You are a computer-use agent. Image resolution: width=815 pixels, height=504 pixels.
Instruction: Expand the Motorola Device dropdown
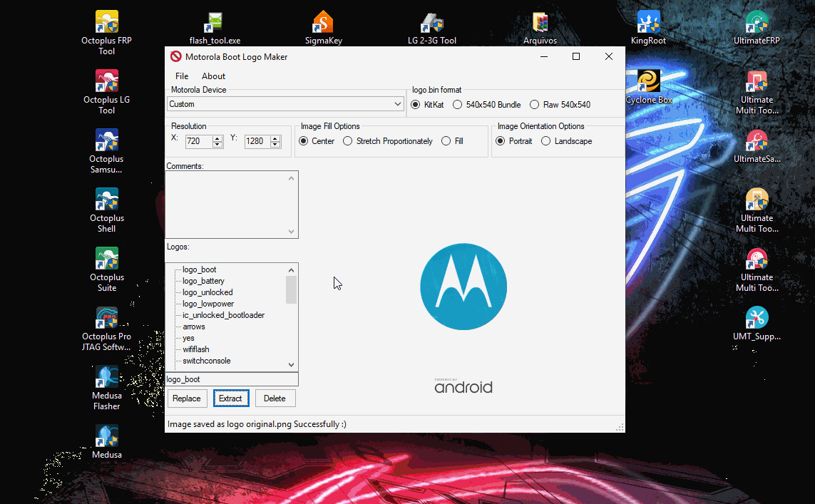coord(398,104)
